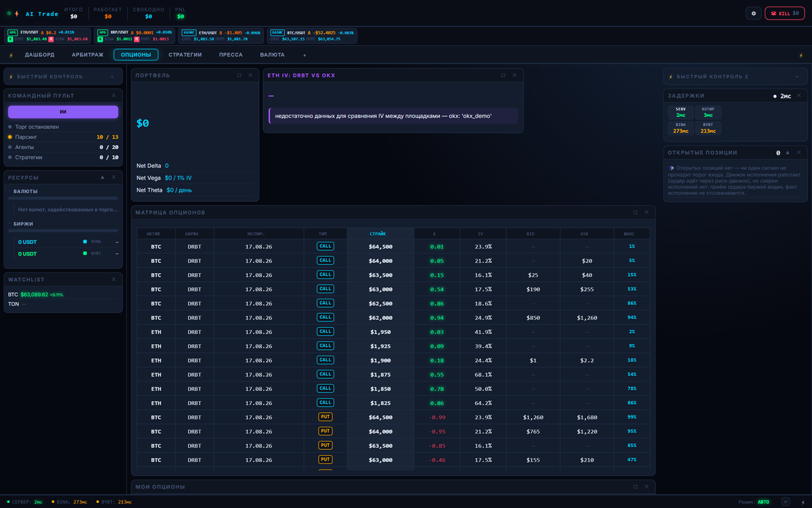Image resolution: width=812 pixels, height=508 pixels.
Task: Close the ETH IV: DRBT VS OKX panel
Action: 514,75
